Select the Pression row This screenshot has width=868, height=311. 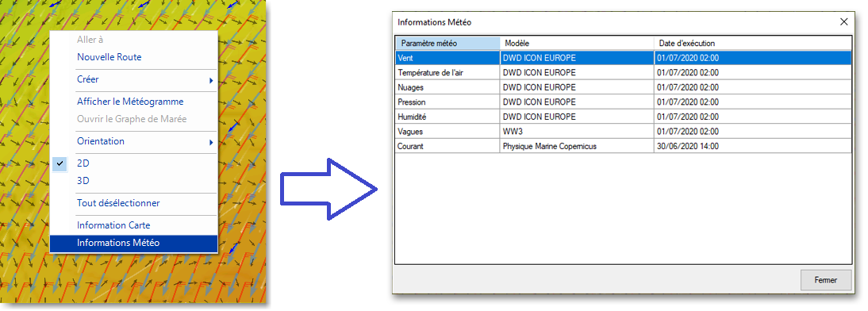tap(623, 102)
